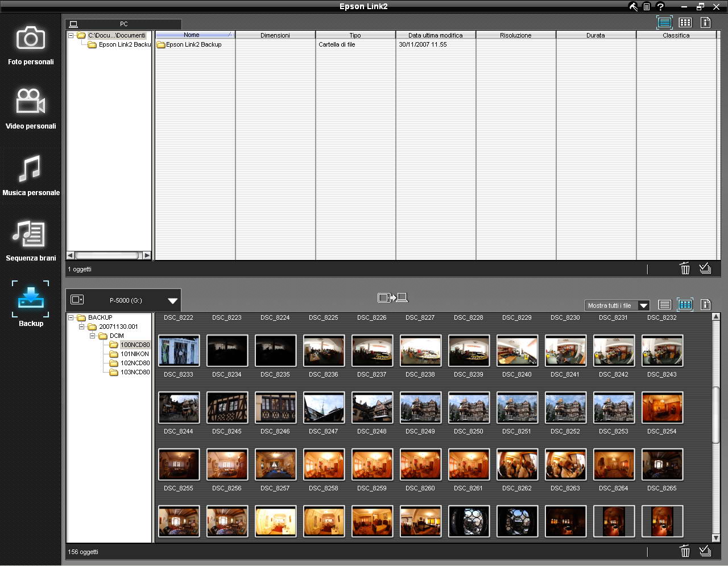Open the settings tools hammer icon
This screenshot has width=728, height=566.
tap(633, 7)
